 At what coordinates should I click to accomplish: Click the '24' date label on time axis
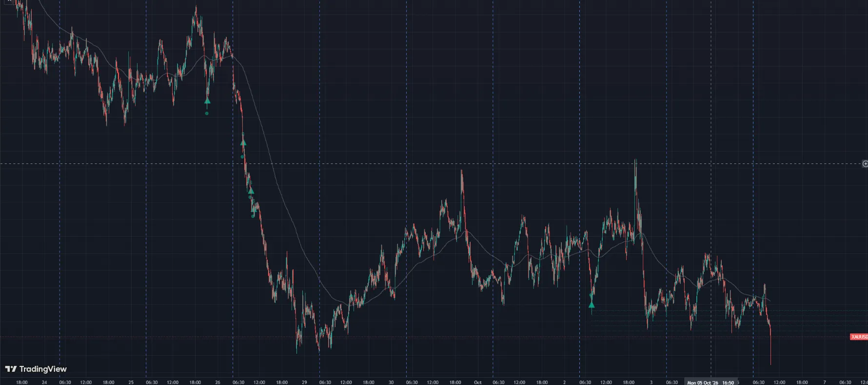pos(44,382)
